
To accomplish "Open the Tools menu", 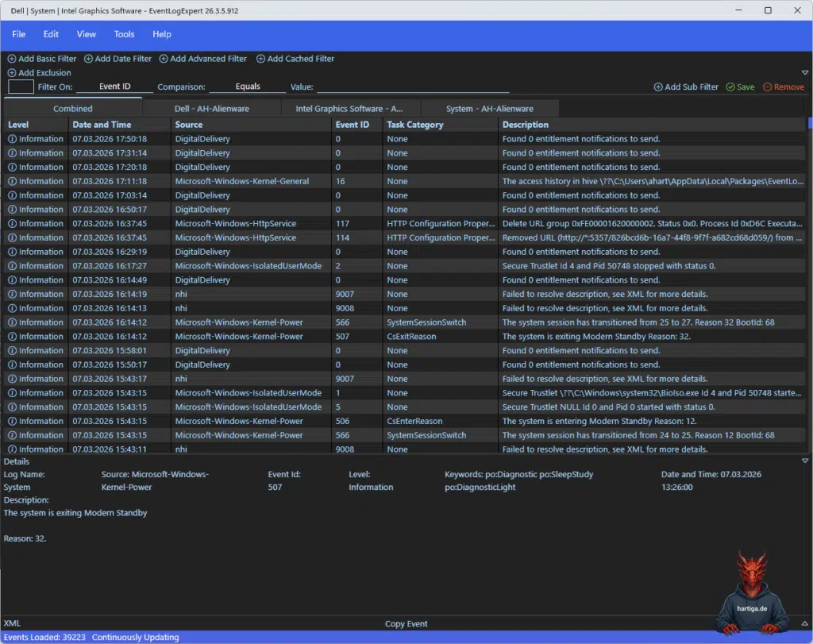I will (124, 34).
